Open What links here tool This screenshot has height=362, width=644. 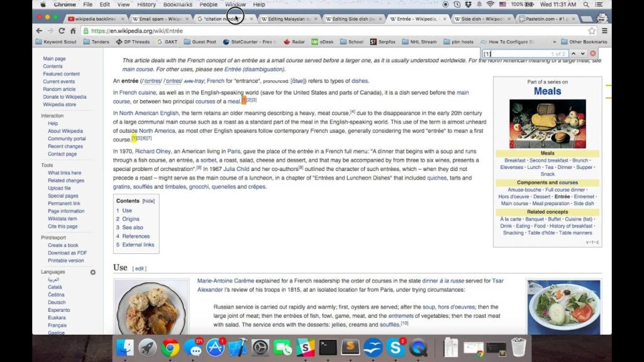pos(65,173)
